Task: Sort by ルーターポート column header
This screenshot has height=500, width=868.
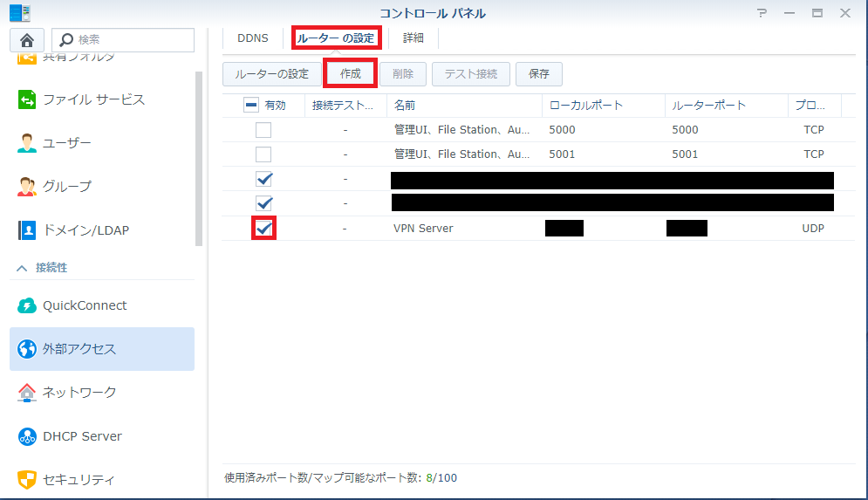Action: pyautogui.click(x=727, y=106)
